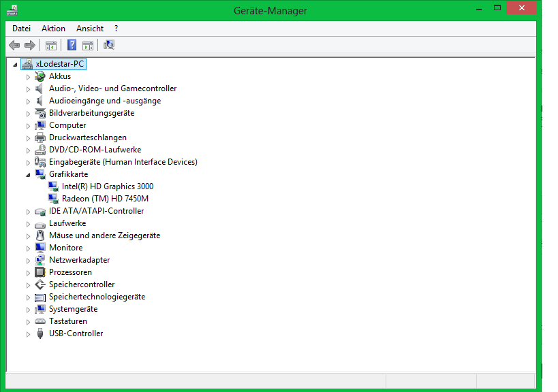Select the Tastaturen label
Viewport: 558px width, 392px height.
pyautogui.click(x=68, y=321)
